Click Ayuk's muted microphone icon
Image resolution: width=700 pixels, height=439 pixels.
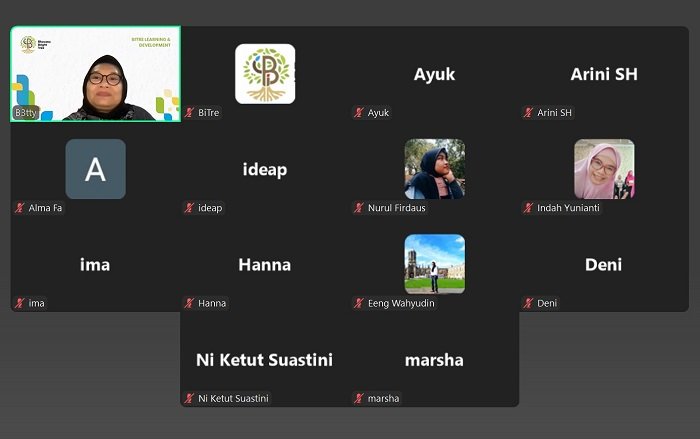pyautogui.click(x=359, y=113)
